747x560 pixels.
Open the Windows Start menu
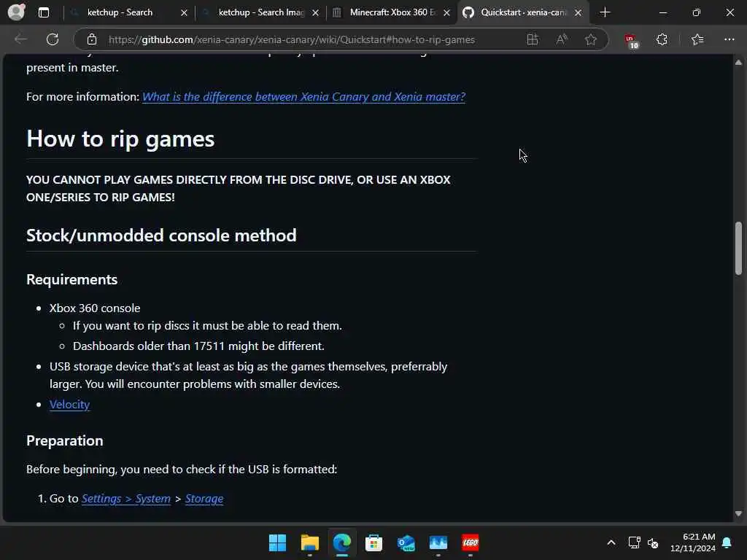[x=277, y=542]
